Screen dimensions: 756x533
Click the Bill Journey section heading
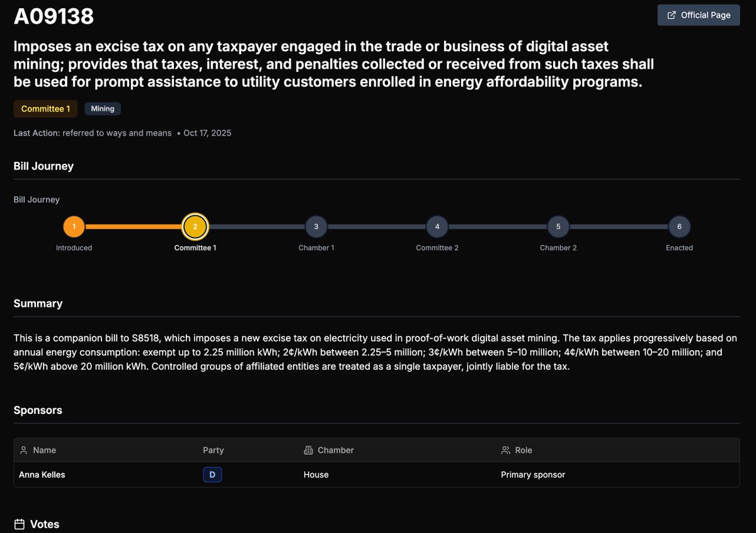pos(43,166)
